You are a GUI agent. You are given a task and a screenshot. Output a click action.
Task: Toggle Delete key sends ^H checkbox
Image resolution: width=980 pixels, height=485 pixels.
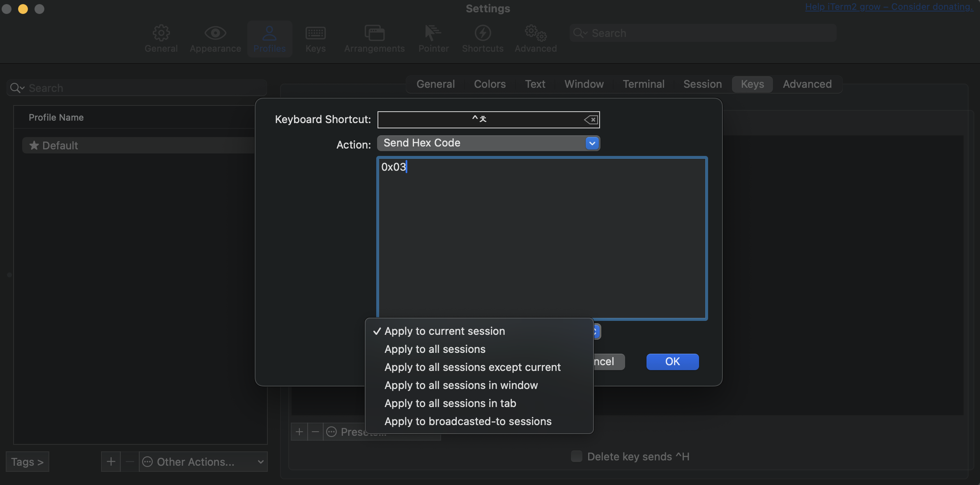(x=577, y=456)
